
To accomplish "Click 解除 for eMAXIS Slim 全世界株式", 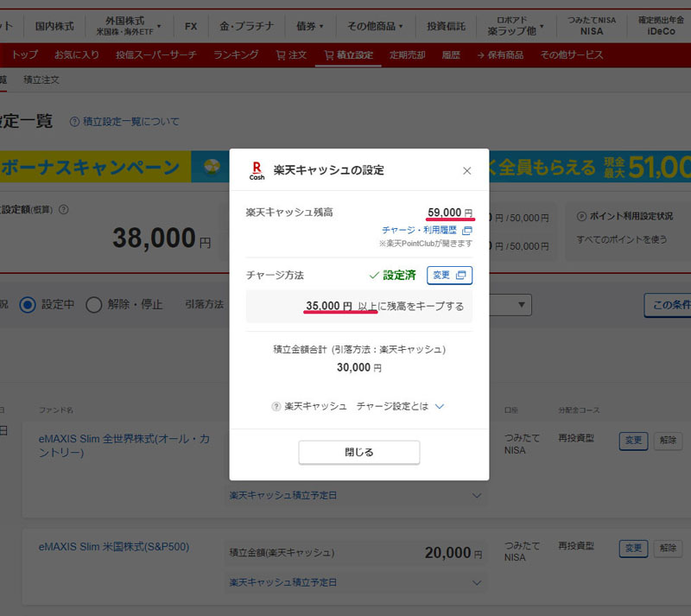I will click(667, 441).
